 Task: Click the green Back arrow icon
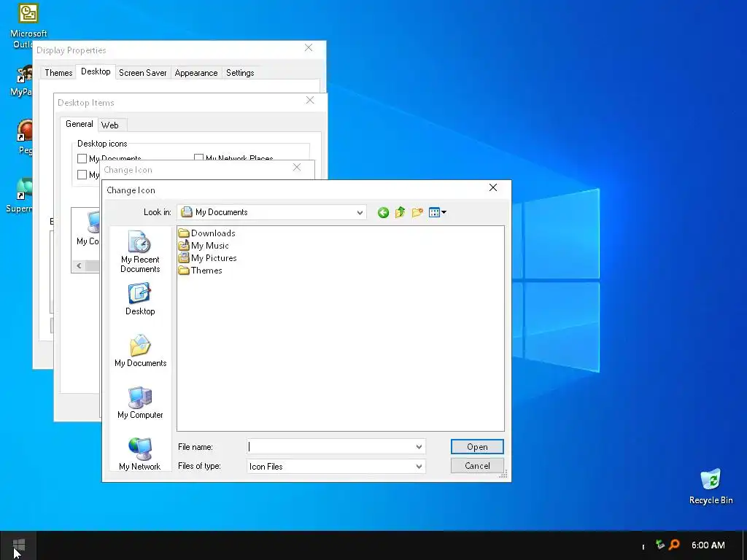pos(383,212)
